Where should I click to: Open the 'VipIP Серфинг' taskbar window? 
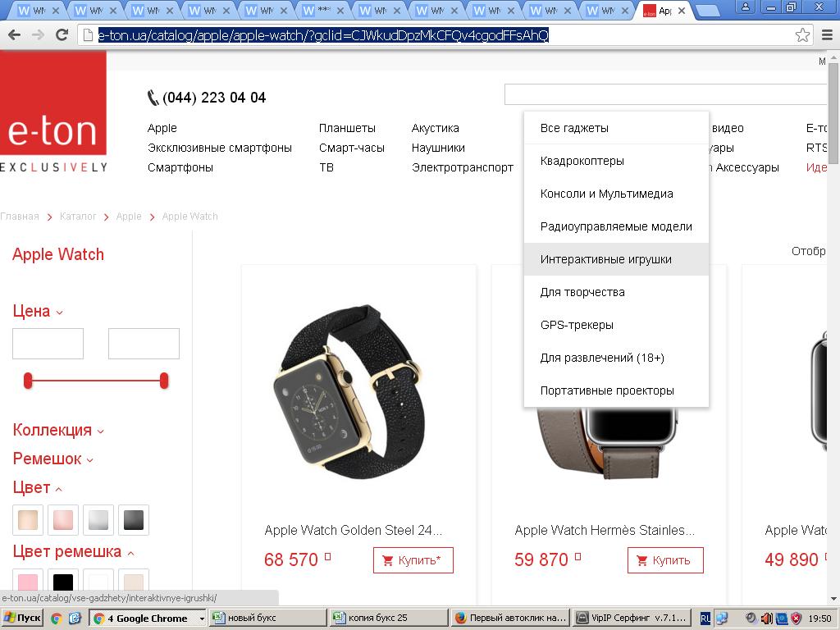tap(632, 618)
